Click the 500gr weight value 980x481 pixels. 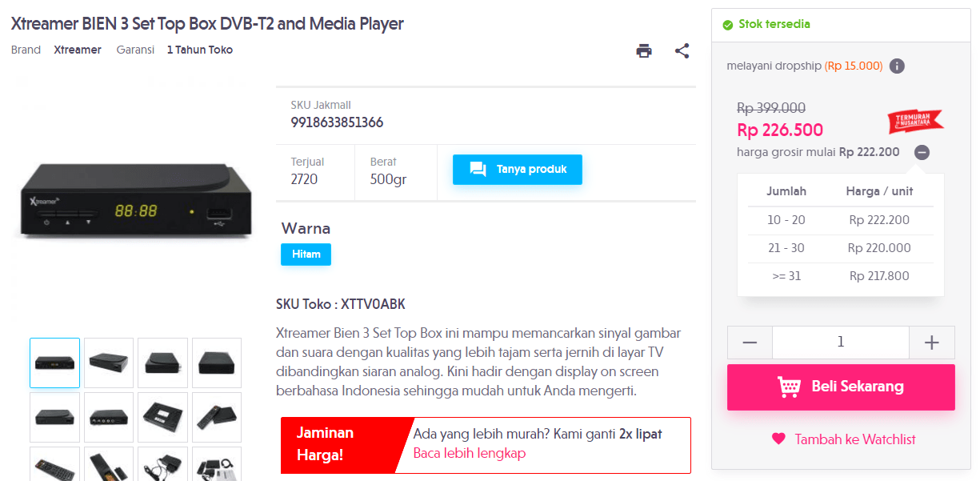pyautogui.click(x=388, y=179)
